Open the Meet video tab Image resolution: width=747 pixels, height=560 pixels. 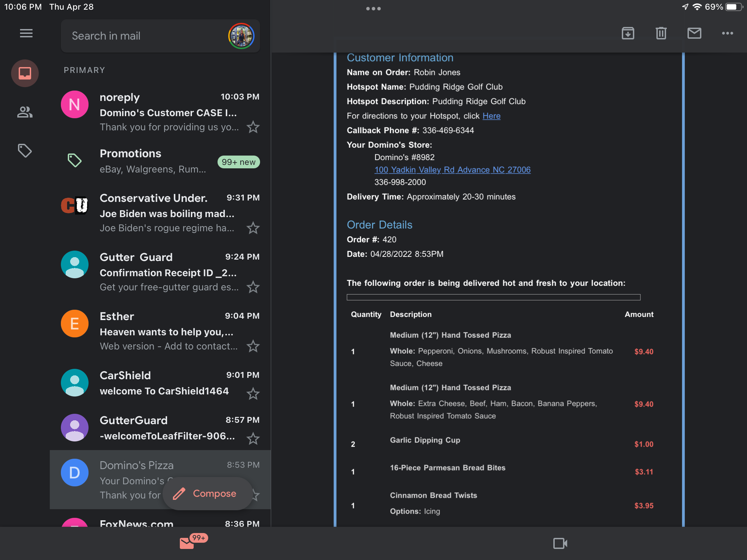click(x=560, y=543)
